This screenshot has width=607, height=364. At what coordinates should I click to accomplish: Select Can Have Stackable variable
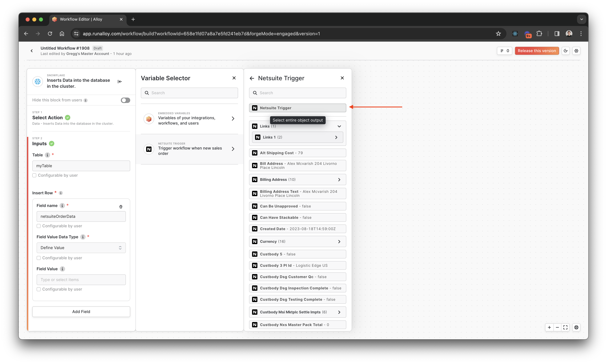[297, 218]
